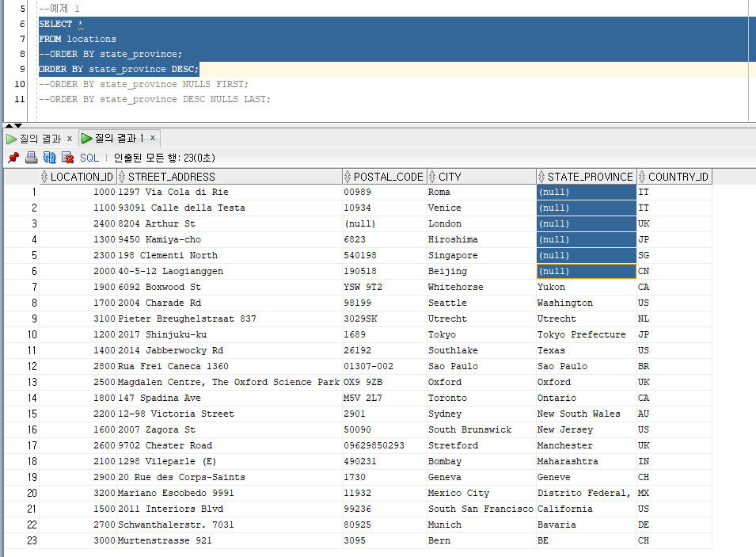
Task: Select state cell 'Distrito Federal,'
Action: point(587,494)
